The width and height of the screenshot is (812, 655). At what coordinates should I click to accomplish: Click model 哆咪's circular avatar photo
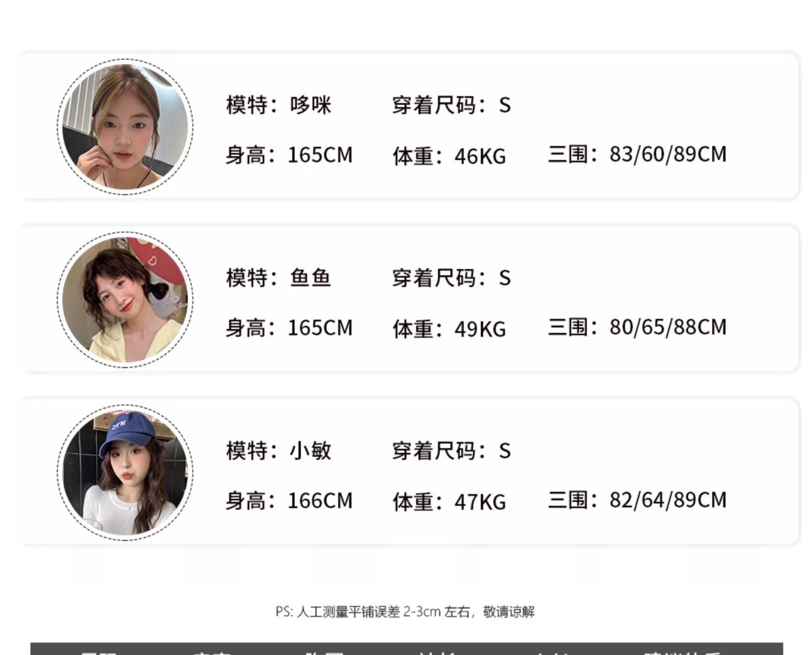point(125,127)
